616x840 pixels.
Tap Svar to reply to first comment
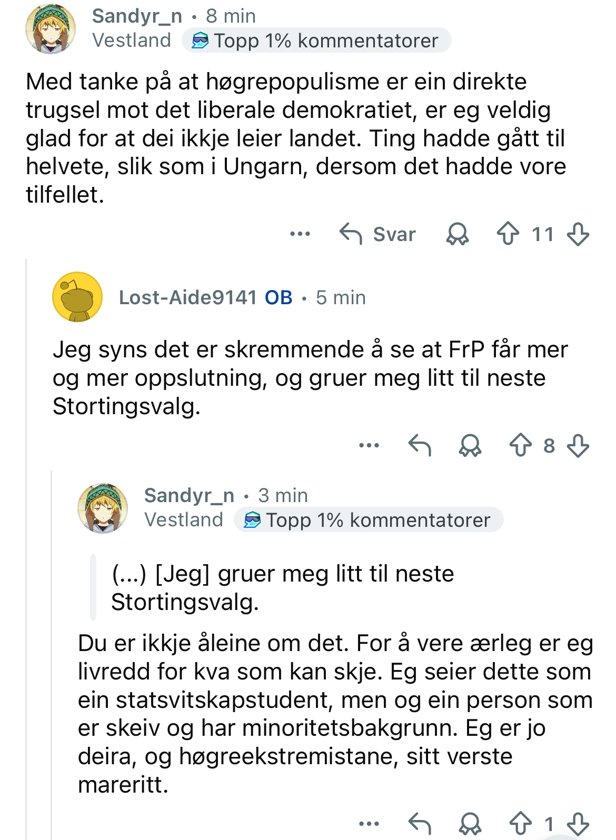tap(377, 234)
